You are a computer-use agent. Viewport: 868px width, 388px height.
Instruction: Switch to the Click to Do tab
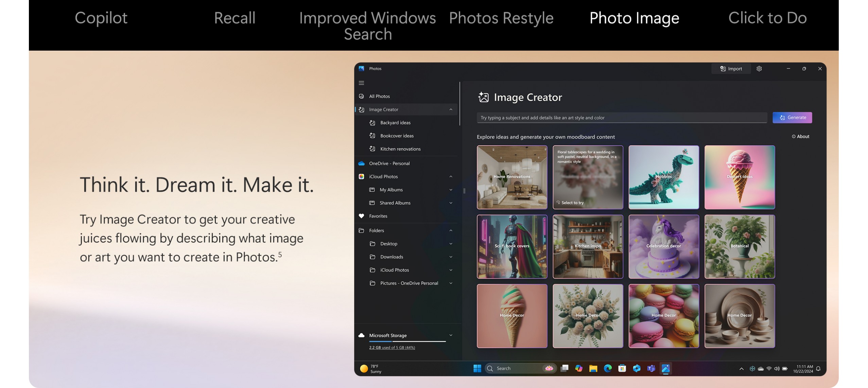click(767, 18)
